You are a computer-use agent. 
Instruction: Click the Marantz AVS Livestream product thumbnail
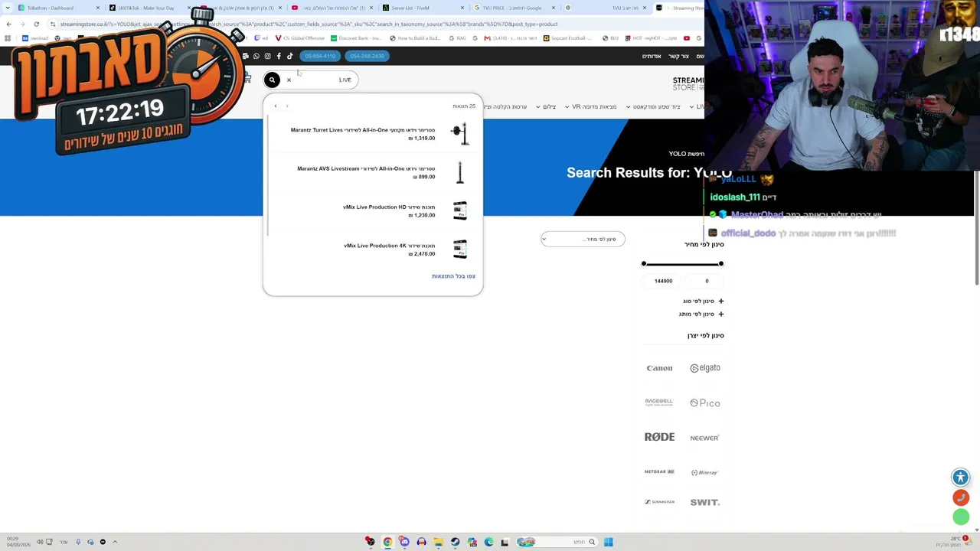click(459, 172)
